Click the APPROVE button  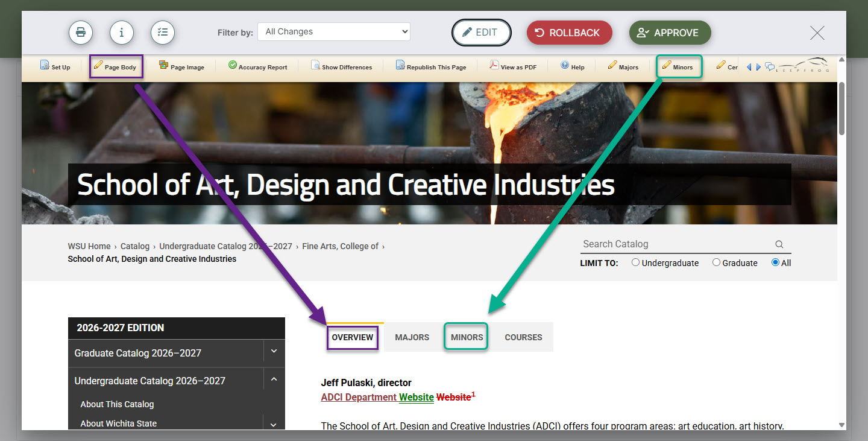670,33
